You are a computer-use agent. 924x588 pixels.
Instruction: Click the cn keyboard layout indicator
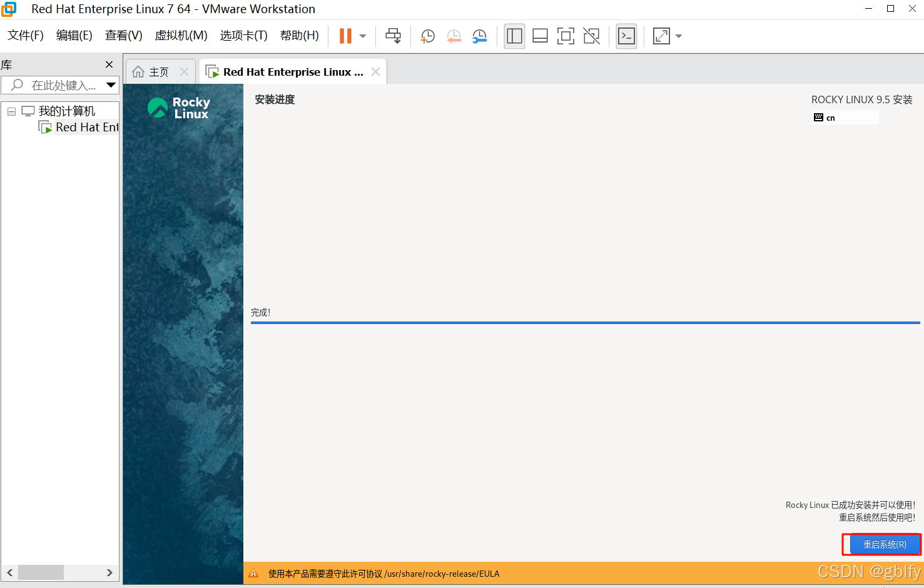pyautogui.click(x=845, y=118)
